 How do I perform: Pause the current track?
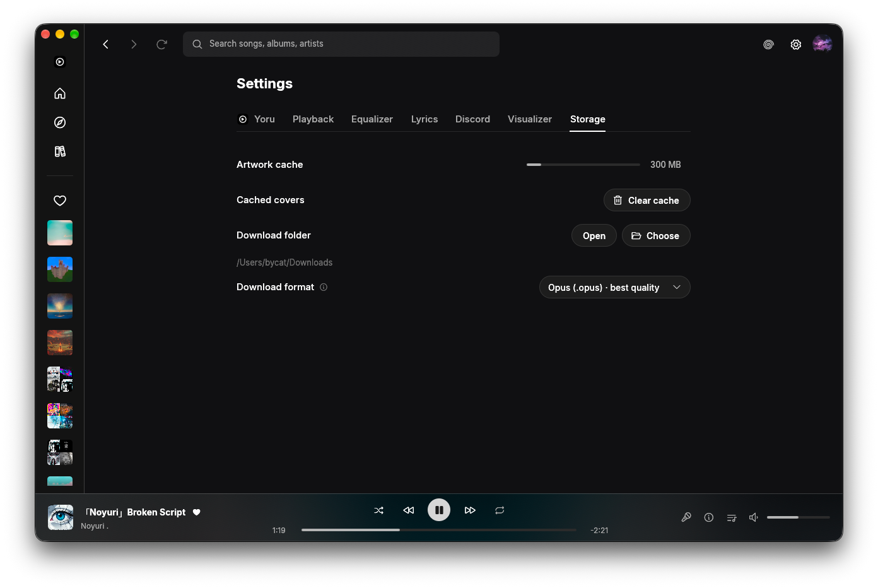click(439, 510)
